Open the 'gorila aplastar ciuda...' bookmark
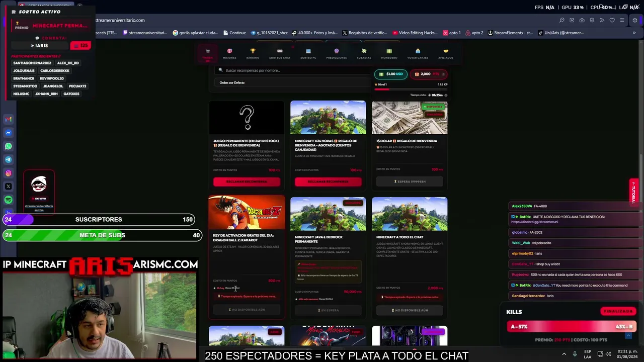 [195, 33]
